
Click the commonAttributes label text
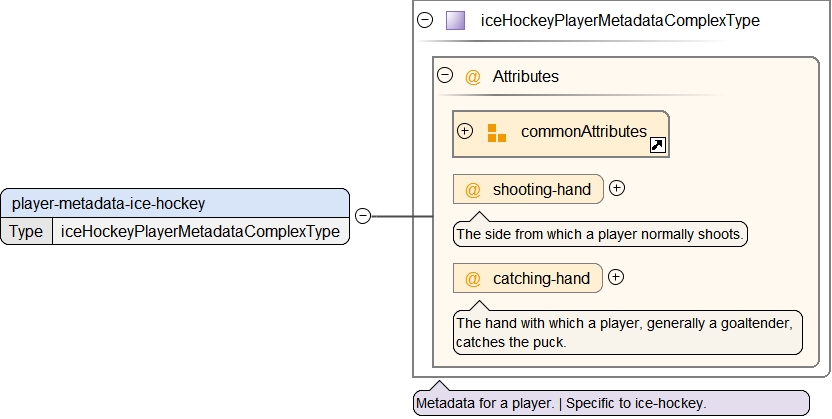coord(583,132)
